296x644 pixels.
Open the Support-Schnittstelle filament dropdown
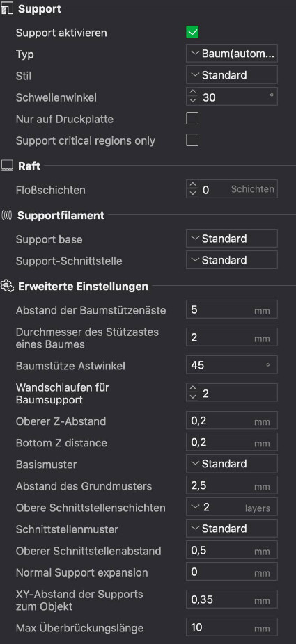[x=232, y=260]
